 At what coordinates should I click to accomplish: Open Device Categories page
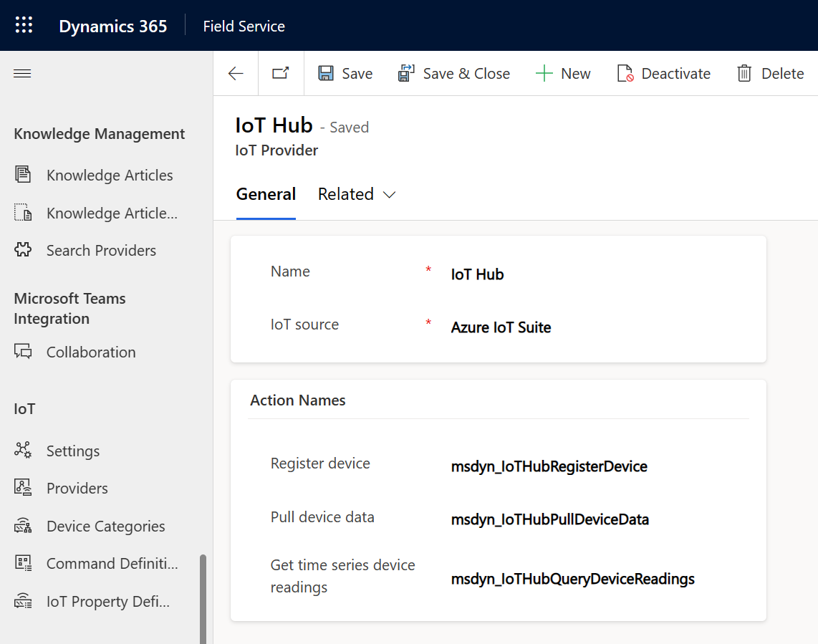pyautogui.click(x=106, y=526)
